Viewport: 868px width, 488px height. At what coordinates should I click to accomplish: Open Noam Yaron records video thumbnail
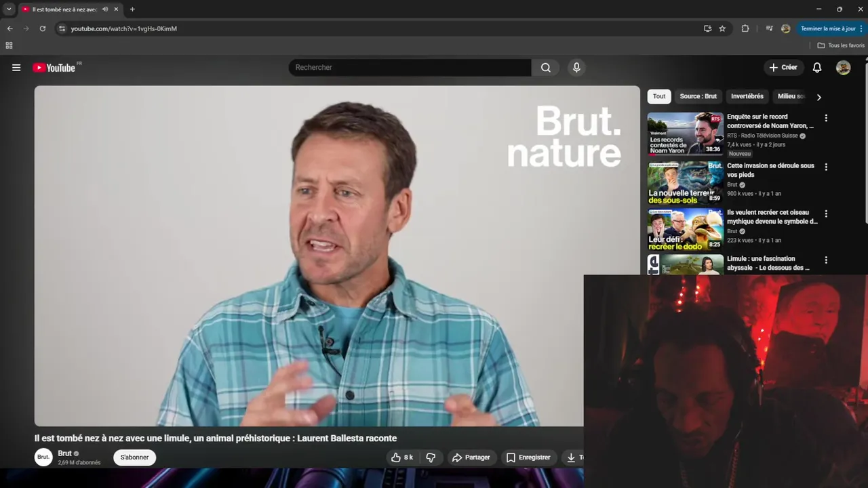point(686,134)
